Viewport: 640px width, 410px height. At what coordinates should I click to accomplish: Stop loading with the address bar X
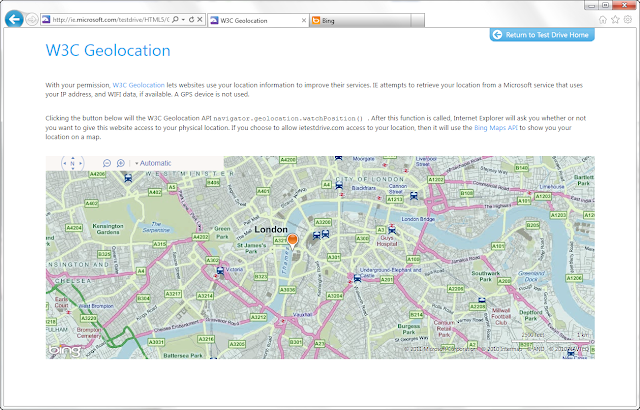point(200,20)
